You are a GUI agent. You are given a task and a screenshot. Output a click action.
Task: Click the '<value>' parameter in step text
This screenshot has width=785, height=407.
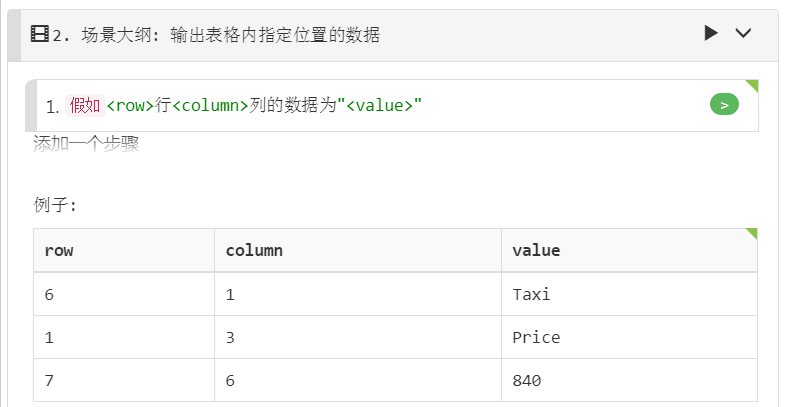pyautogui.click(x=379, y=106)
